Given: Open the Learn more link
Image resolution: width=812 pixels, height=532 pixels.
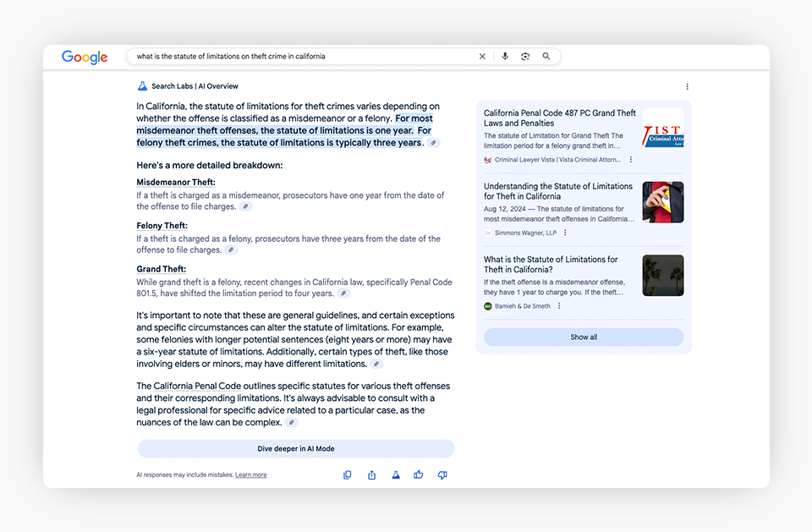Looking at the screenshot, I should point(251,475).
